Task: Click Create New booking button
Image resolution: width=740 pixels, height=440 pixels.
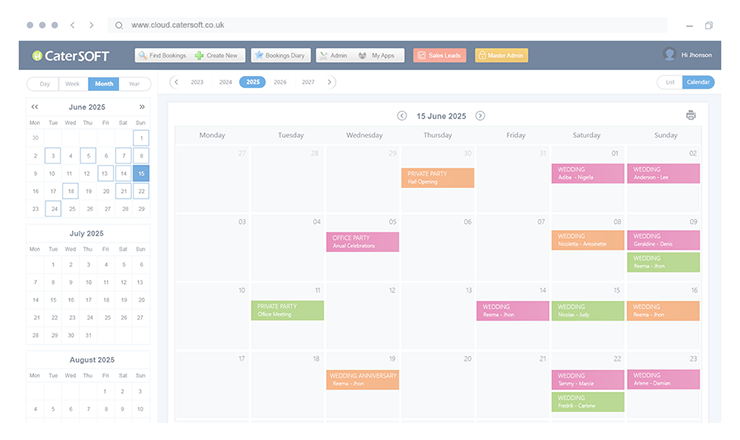Action: click(x=217, y=56)
